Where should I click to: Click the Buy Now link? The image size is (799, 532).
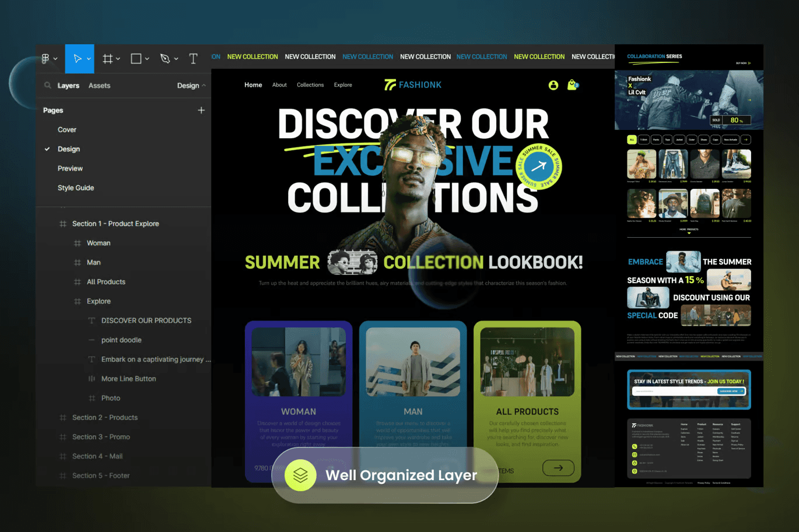click(743, 63)
